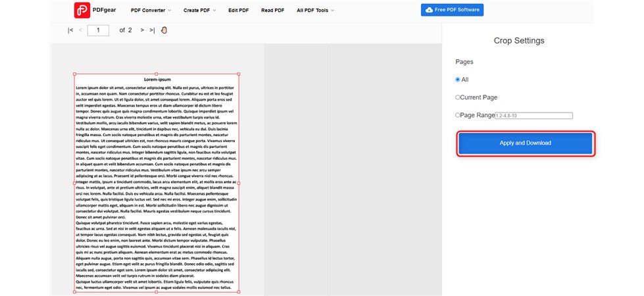This screenshot has height=296, width=644.
Task: Click the Pages label in settings
Action: 464,62
